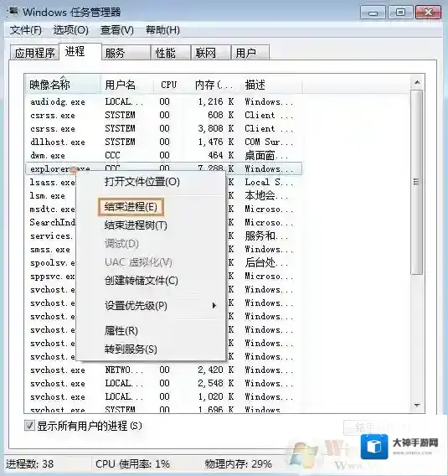Select svchost.exe row with 2,420 K

[x=164, y=370]
